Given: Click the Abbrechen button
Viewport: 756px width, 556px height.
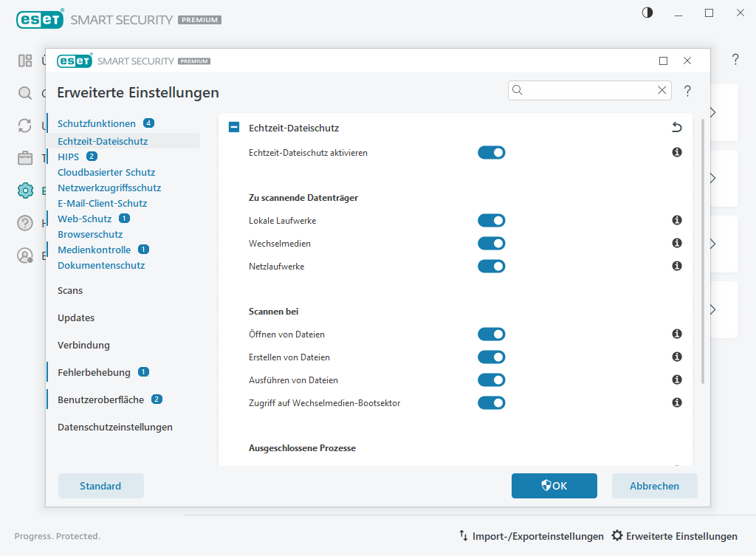Looking at the screenshot, I should click(654, 486).
